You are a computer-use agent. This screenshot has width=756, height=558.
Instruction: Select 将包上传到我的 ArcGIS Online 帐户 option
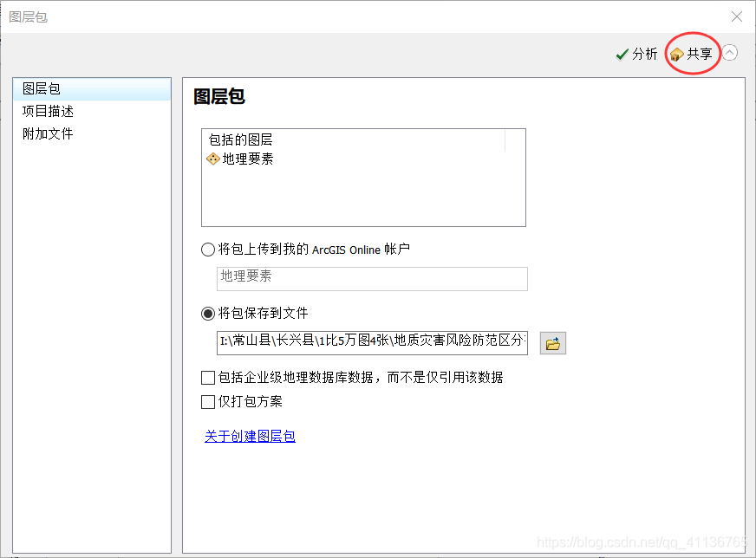[207, 249]
